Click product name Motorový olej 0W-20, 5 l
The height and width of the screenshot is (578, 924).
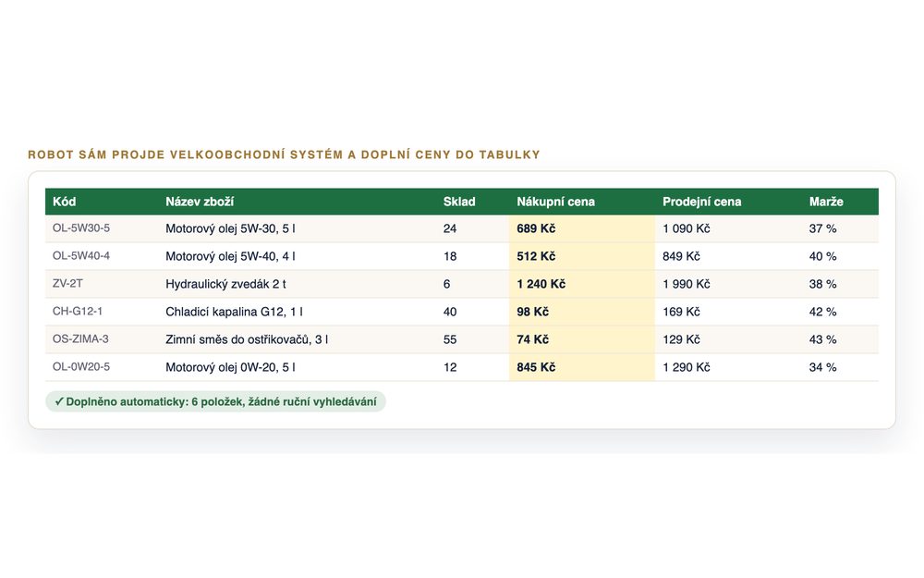(230, 367)
